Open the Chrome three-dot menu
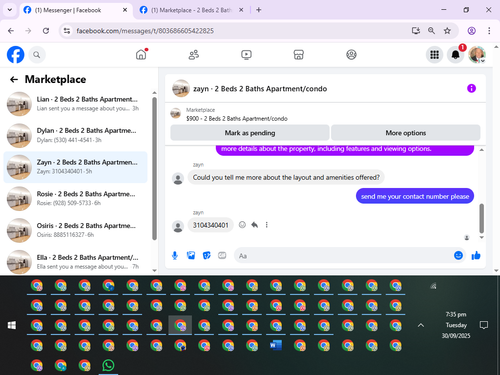 [489, 31]
